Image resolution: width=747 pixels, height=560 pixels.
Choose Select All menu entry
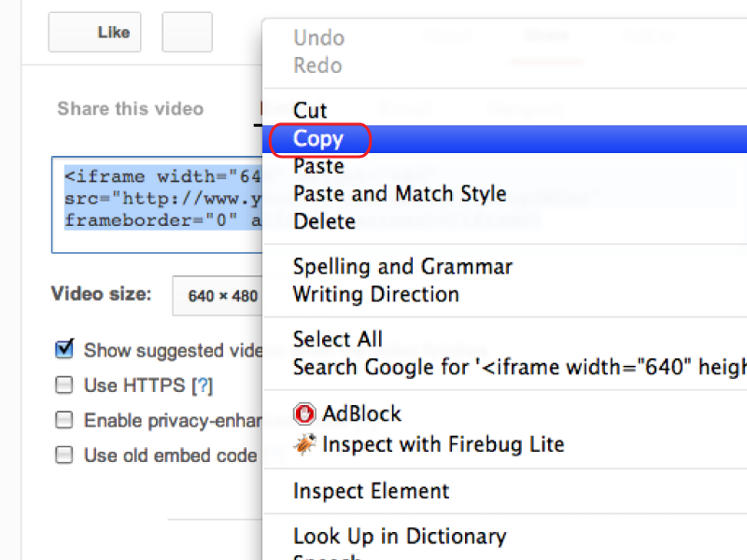[x=505, y=340]
